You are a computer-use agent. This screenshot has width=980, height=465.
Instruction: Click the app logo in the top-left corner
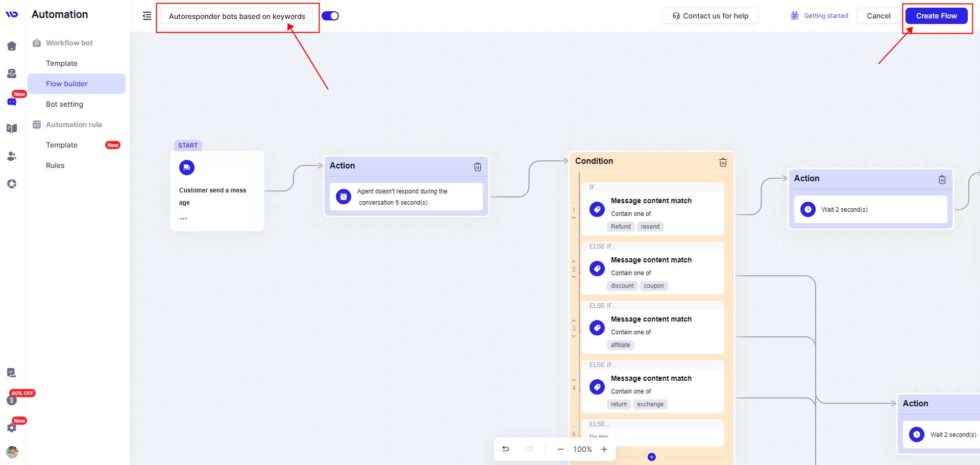pos(12,14)
